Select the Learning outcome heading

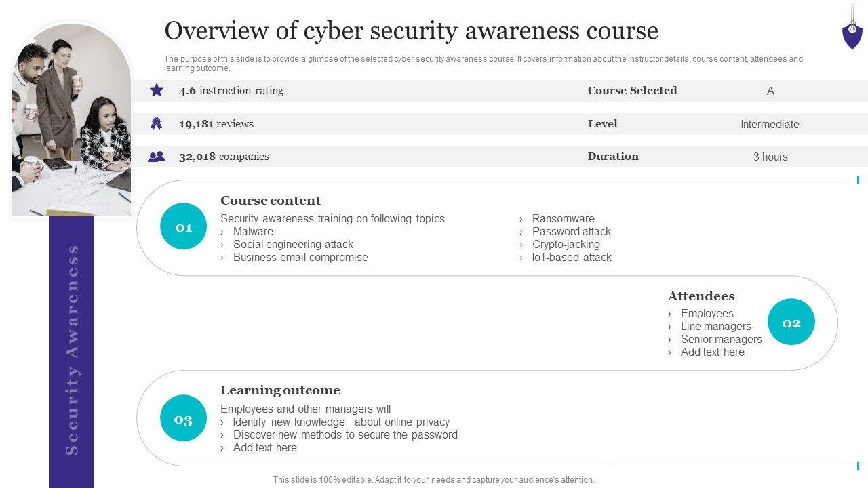[x=280, y=390]
